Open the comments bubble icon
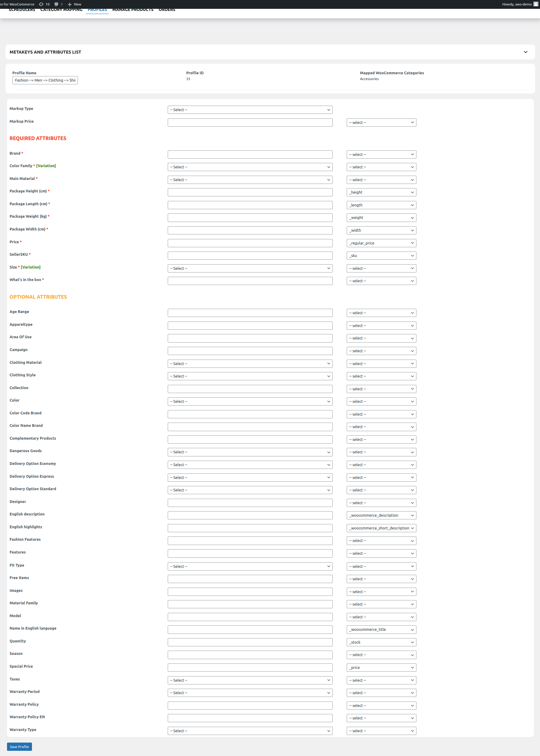The width and height of the screenshot is (540, 756). (x=56, y=4)
